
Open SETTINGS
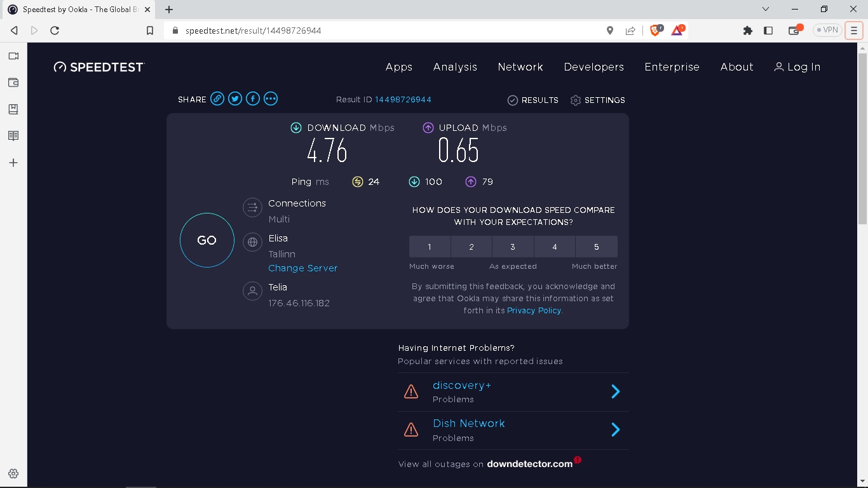(598, 100)
